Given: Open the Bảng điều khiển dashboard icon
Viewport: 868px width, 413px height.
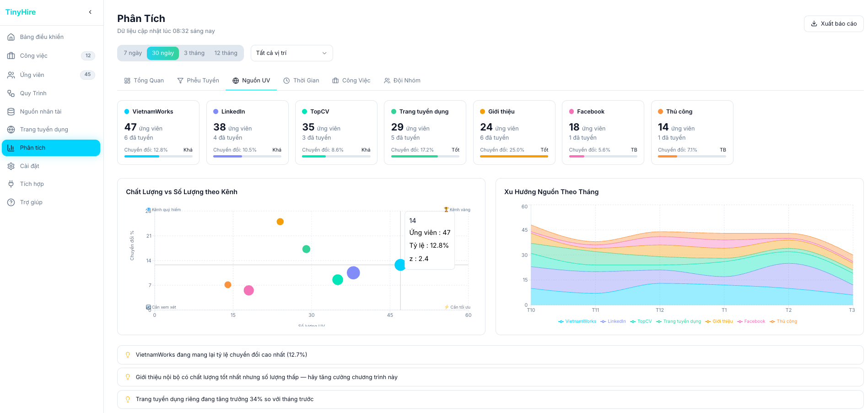Looking at the screenshot, I should click(11, 37).
